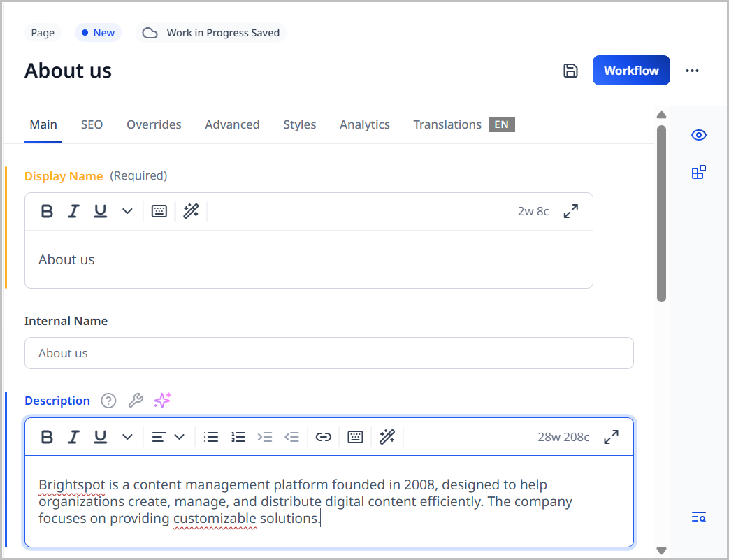The height and width of the screenshot is (560, 729).
Task: Open the help question mark next to Description
Action: point(108,400)
